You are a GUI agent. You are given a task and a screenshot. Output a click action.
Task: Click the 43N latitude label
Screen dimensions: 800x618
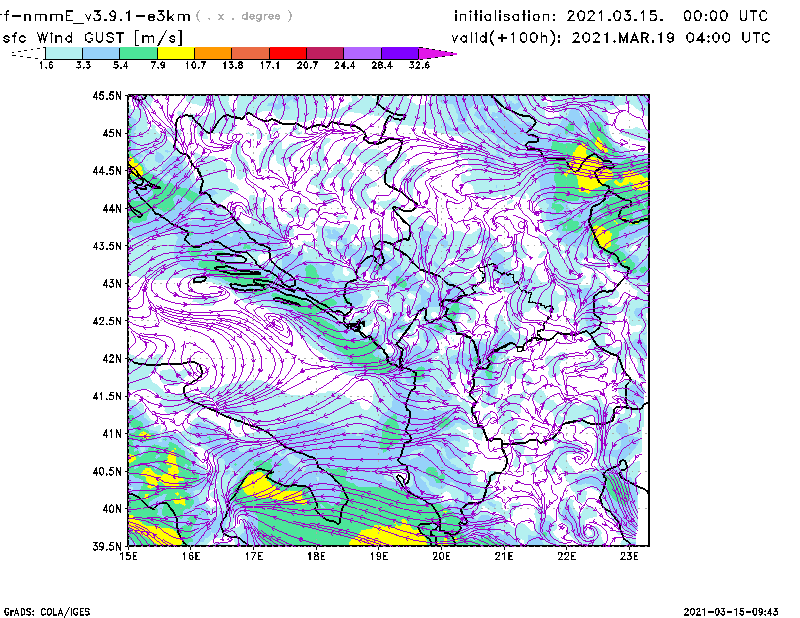[x=112, y=283]
